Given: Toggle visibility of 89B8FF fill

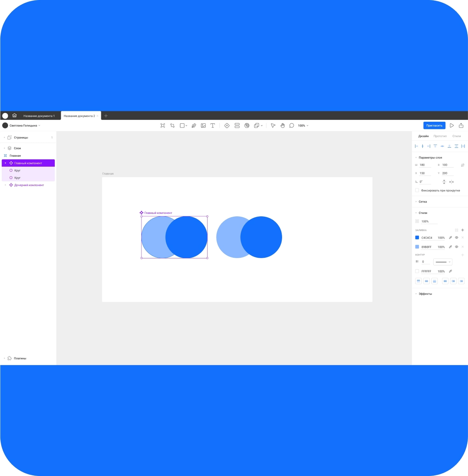Looking at the screenshot, I should click(x=456, y=247).
